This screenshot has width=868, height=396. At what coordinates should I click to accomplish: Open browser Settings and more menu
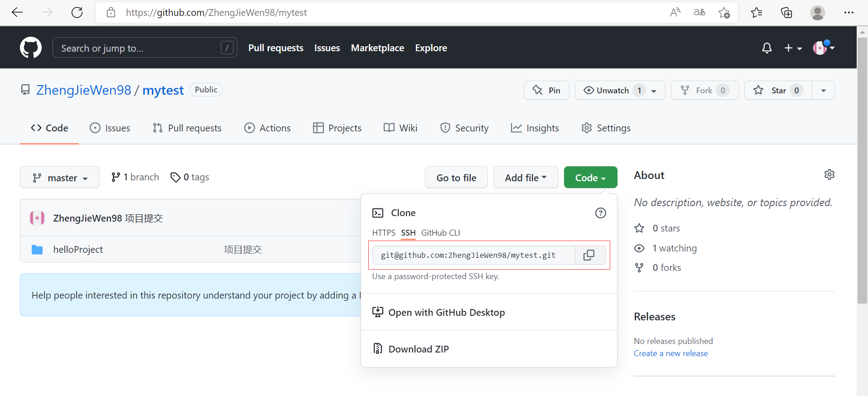tap(849, 13)
